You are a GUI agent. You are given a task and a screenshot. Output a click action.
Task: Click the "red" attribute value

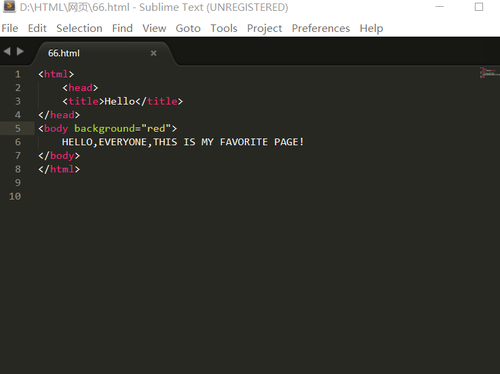point(156,129)
